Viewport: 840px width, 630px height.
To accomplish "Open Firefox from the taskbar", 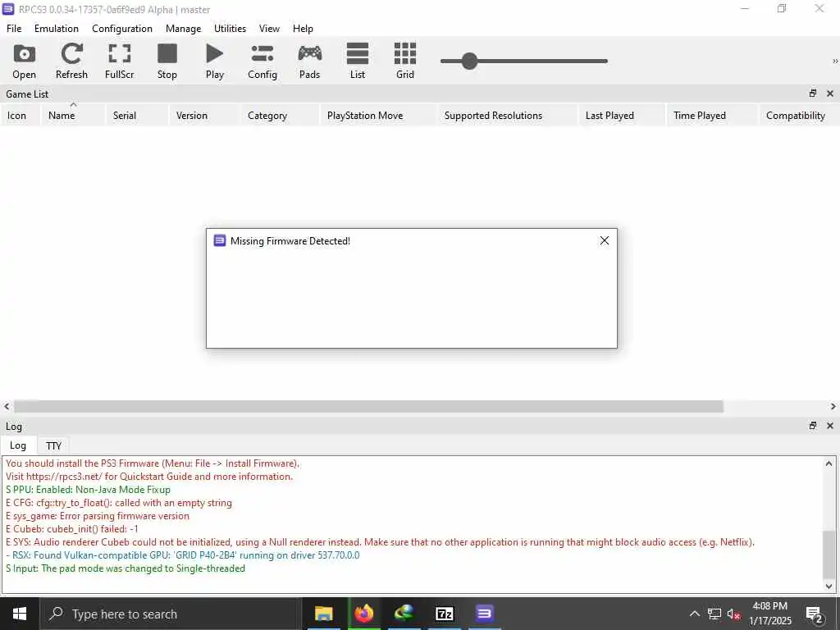I will [x=363, y=614].
